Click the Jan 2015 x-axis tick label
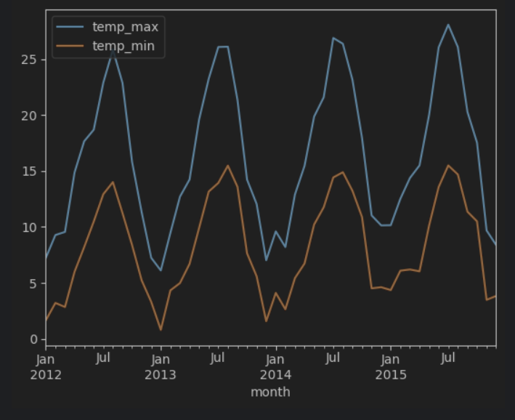 (390, 367)
